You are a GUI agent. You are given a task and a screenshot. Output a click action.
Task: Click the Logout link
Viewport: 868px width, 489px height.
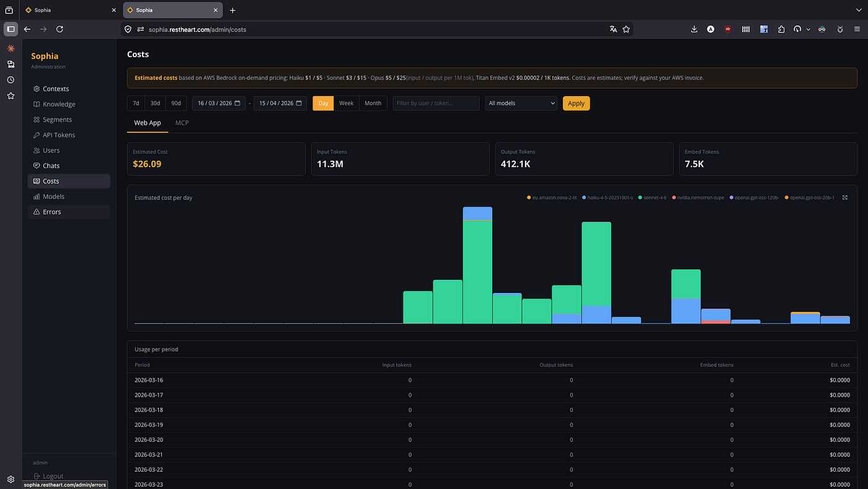pos(49,476)
